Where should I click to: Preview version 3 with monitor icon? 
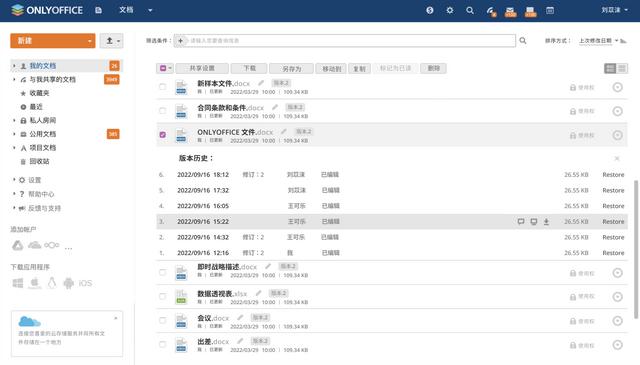pyautogui.click(x=533, y=222)
